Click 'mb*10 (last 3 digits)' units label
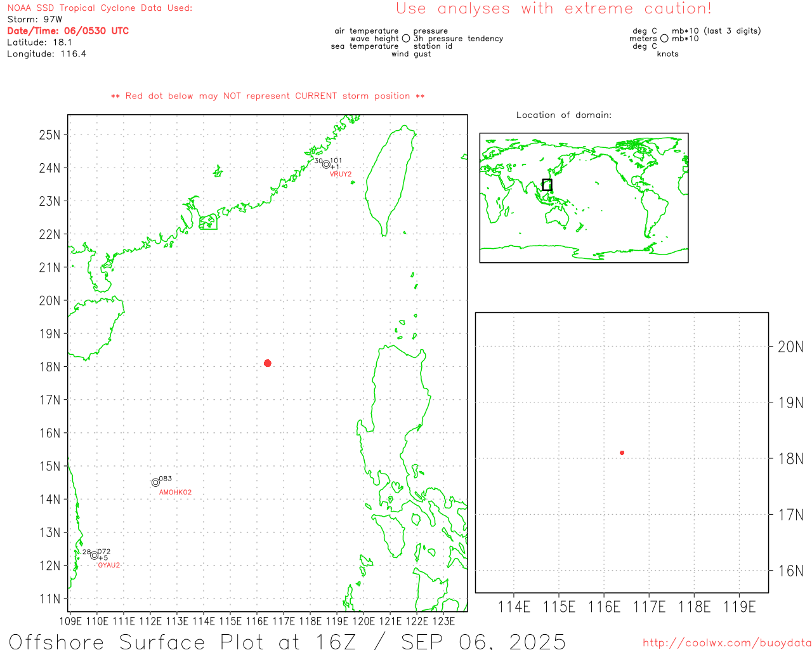This screenshot has height=650, width=812. 716,31
